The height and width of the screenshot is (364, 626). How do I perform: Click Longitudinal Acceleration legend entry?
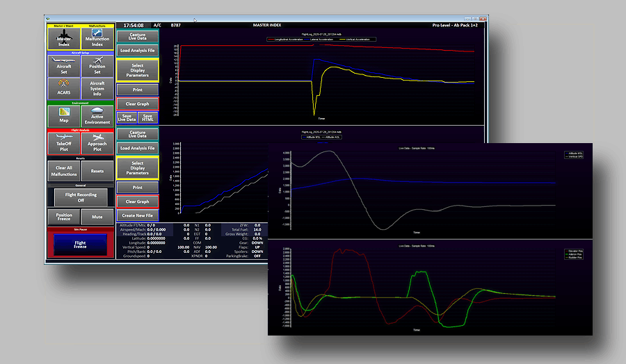(287, 40)
